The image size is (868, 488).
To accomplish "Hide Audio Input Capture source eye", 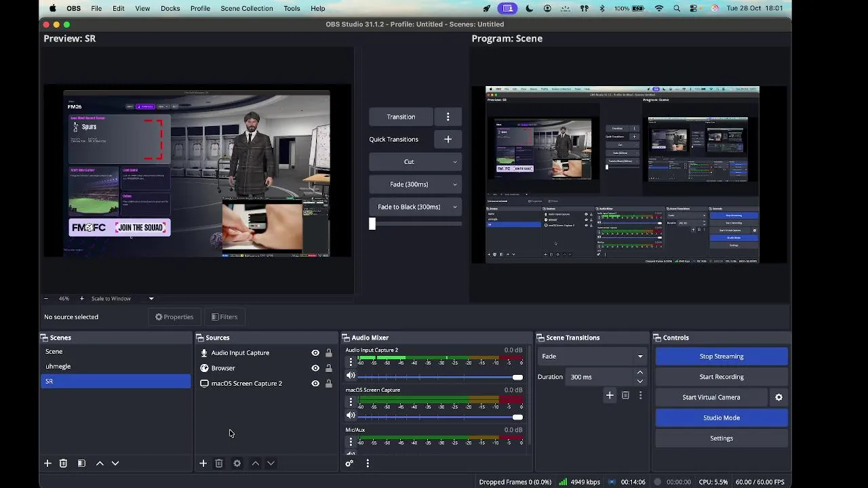I will click(x=315, y=352).
